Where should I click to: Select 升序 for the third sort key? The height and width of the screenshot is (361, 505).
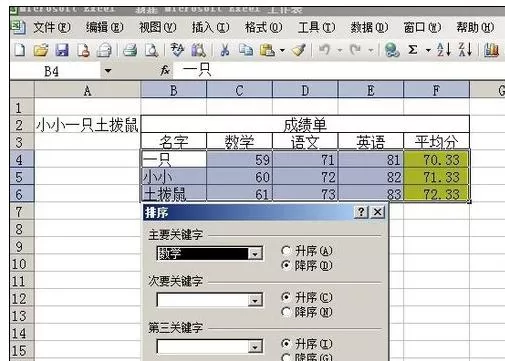[x=286, y=343]
